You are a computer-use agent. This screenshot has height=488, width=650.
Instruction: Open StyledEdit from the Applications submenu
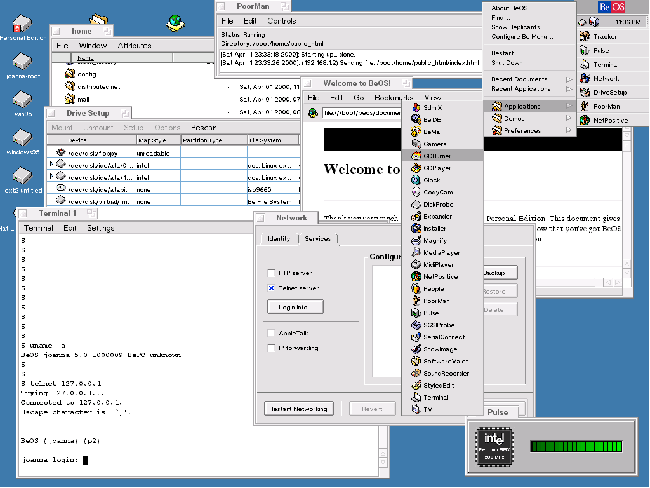(x=442, y=385)
